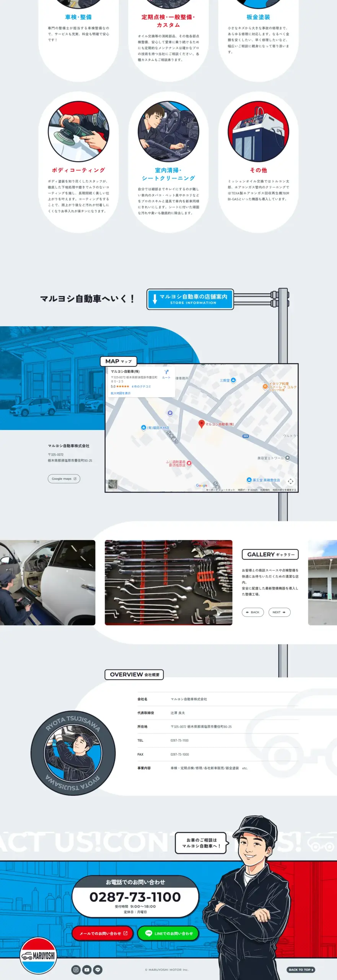Viewport: 337px width, 980px height.
Task: Click the ふじ調剤薬局 pharmacy marker on the map
Action: pyautogui.click(x=189, y=463)
